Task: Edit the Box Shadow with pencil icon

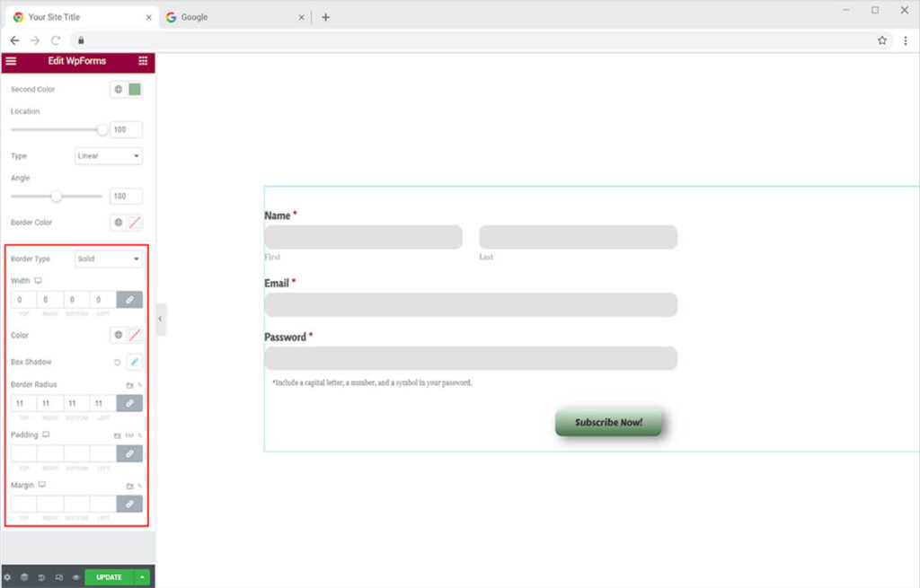Action: click(x=134, y=363)
